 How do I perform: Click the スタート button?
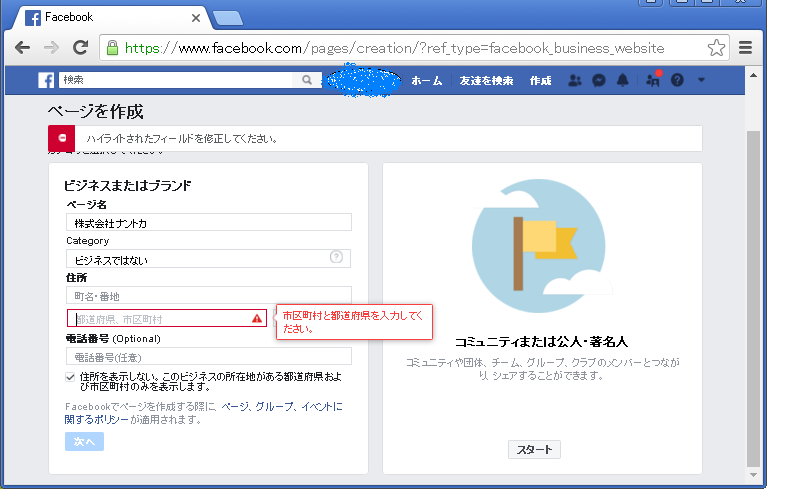[534, 449]
